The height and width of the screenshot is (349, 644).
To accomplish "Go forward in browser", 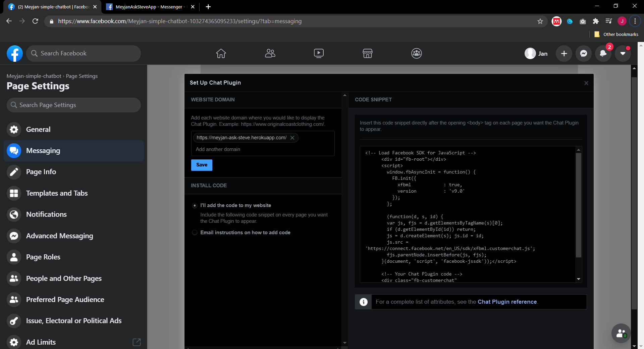I will pyautogui.click(x=22, y=21).
